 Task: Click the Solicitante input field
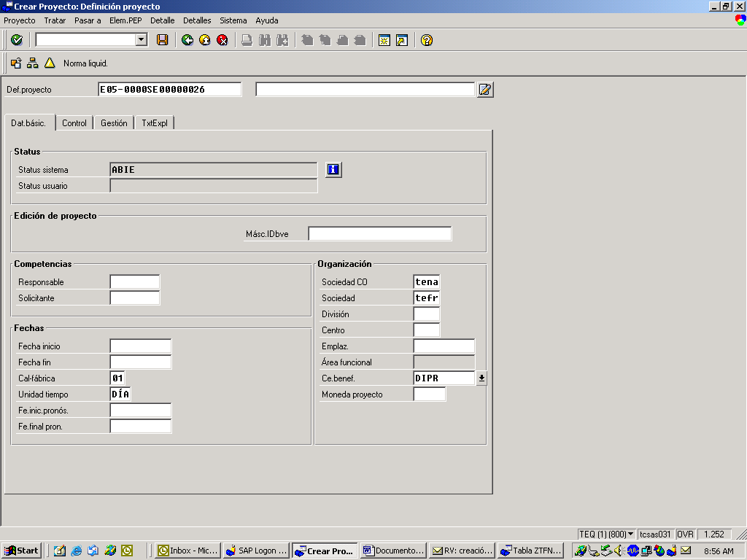pos(135,298)
